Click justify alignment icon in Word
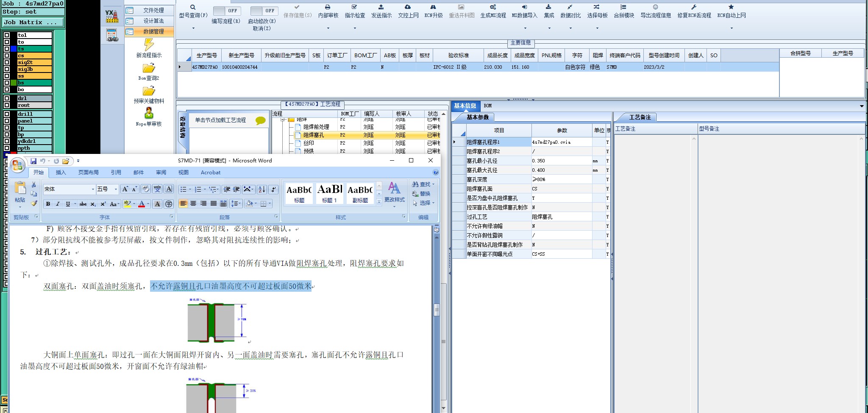This screenshot has height=413, width=868. (214, 204)
